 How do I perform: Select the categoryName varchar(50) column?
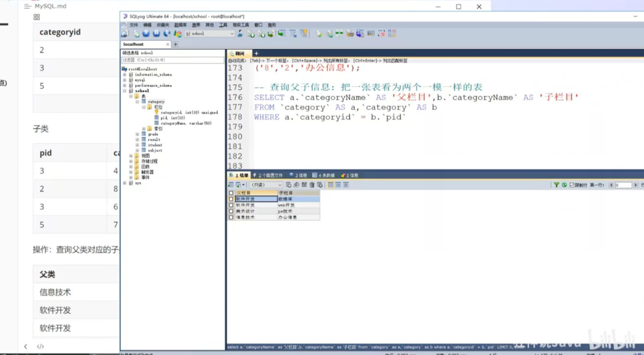click(186, 123)
